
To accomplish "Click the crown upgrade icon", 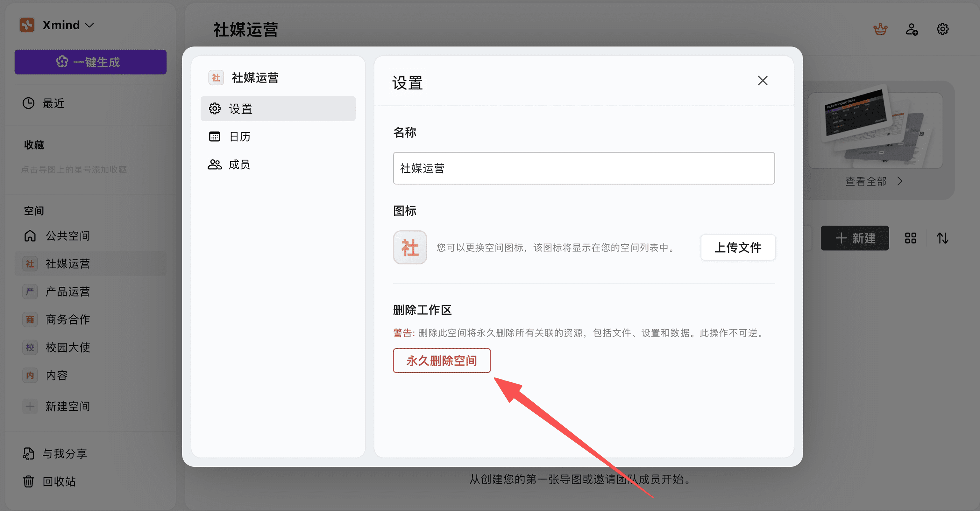I will [x=880, y=29].
